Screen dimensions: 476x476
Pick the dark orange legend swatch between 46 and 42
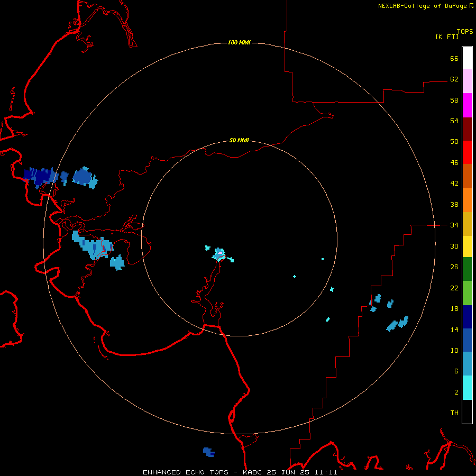467,176
